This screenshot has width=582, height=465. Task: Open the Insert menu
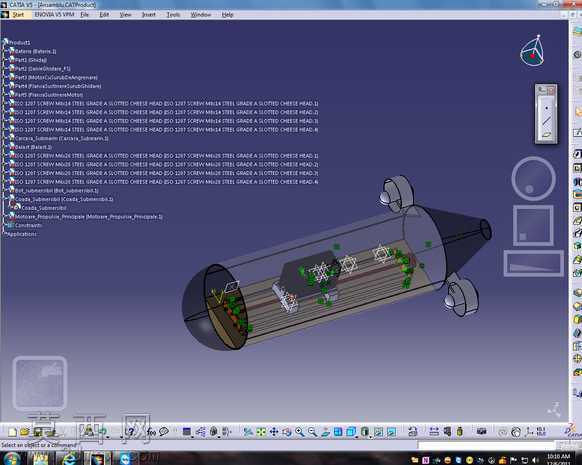coord(148,15)
